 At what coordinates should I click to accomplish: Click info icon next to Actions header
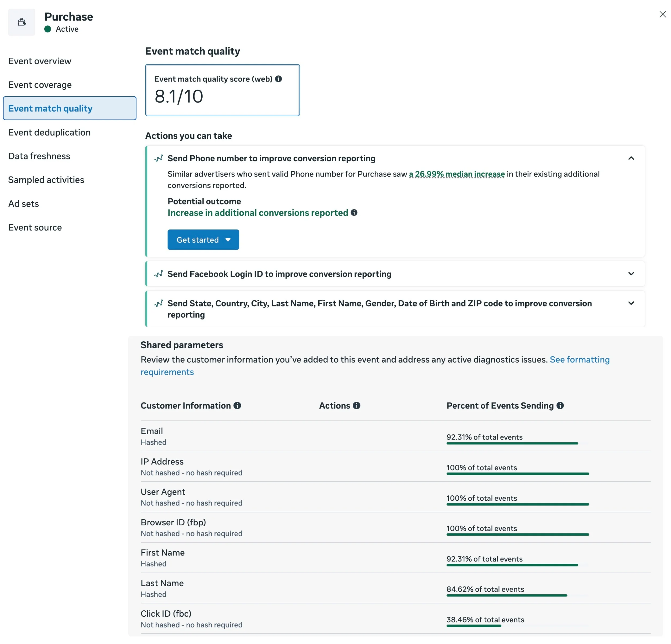(x=356, y=405)
